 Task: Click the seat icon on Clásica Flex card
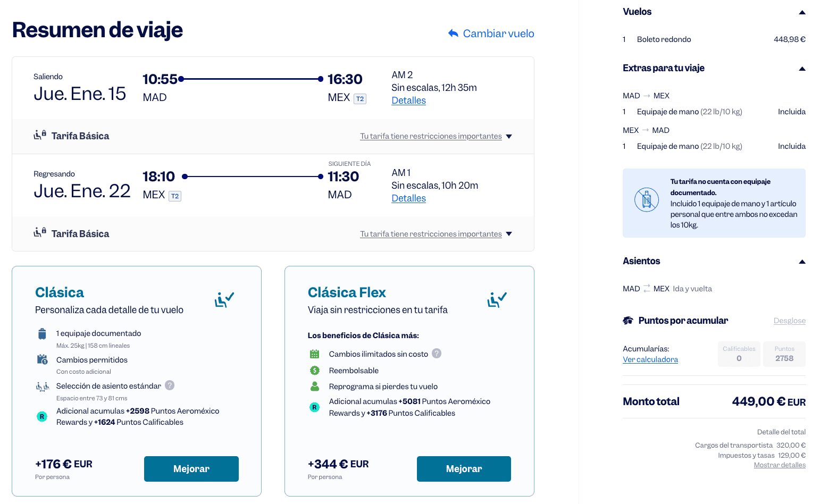497,299
